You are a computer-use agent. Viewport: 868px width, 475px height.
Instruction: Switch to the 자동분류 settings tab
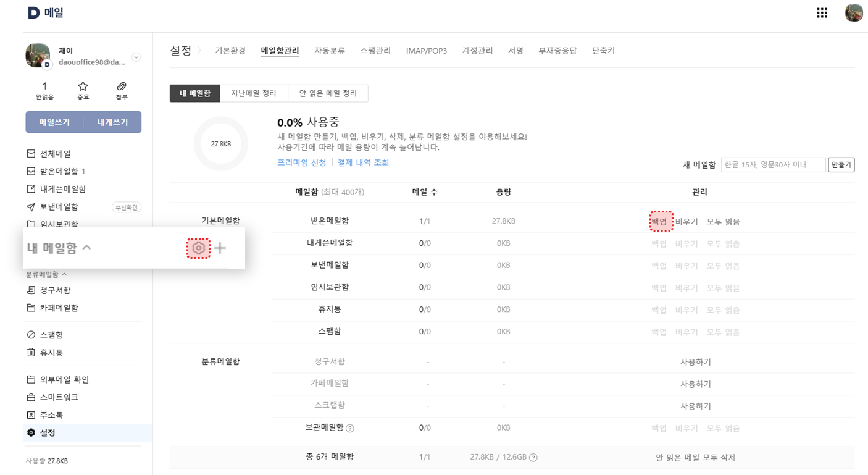(x=330, y=51)
